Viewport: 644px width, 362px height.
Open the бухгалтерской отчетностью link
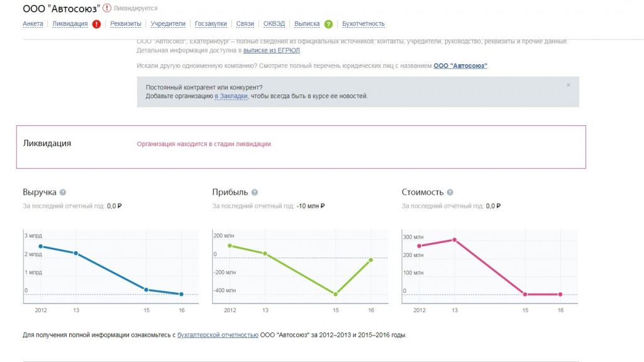coord(218,335)
